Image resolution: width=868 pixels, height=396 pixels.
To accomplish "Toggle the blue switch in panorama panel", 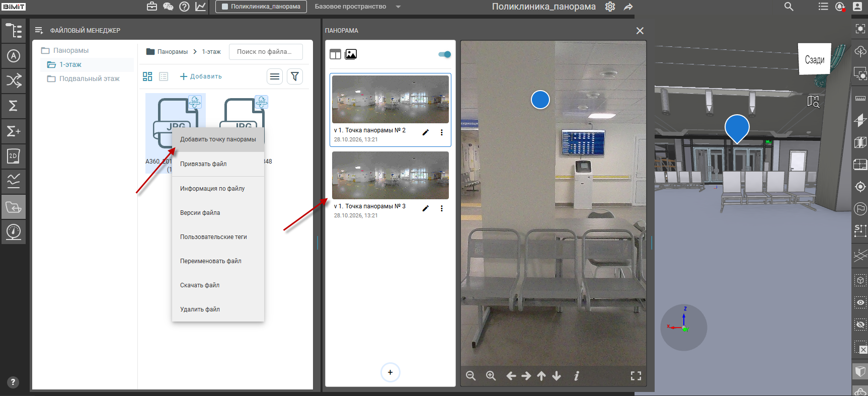I will 444,54.
